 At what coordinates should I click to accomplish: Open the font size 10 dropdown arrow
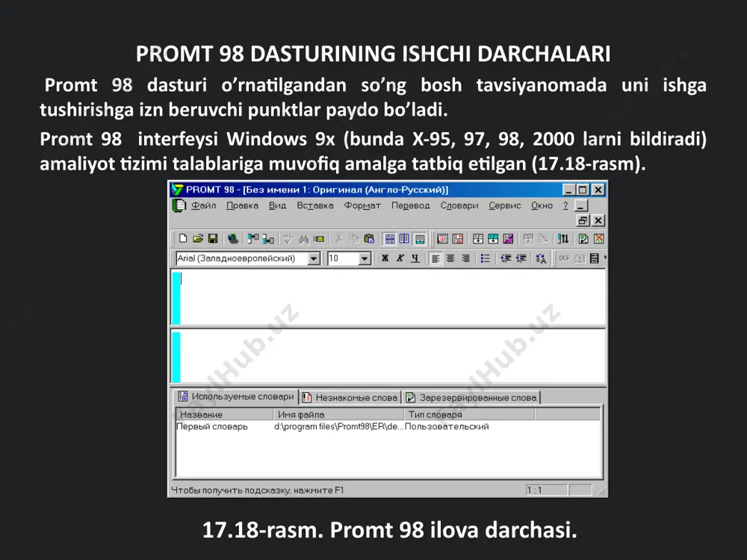point(365,258)
